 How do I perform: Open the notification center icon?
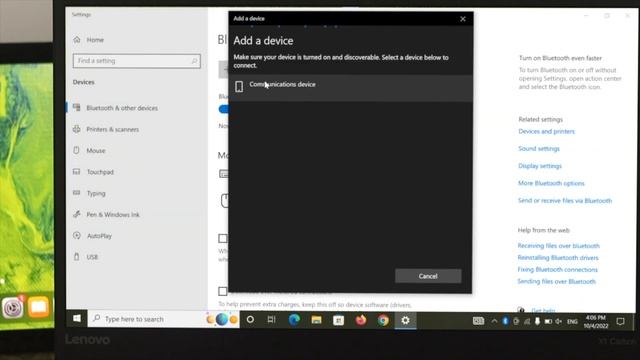pyautogui.click(x=620, y=322)
